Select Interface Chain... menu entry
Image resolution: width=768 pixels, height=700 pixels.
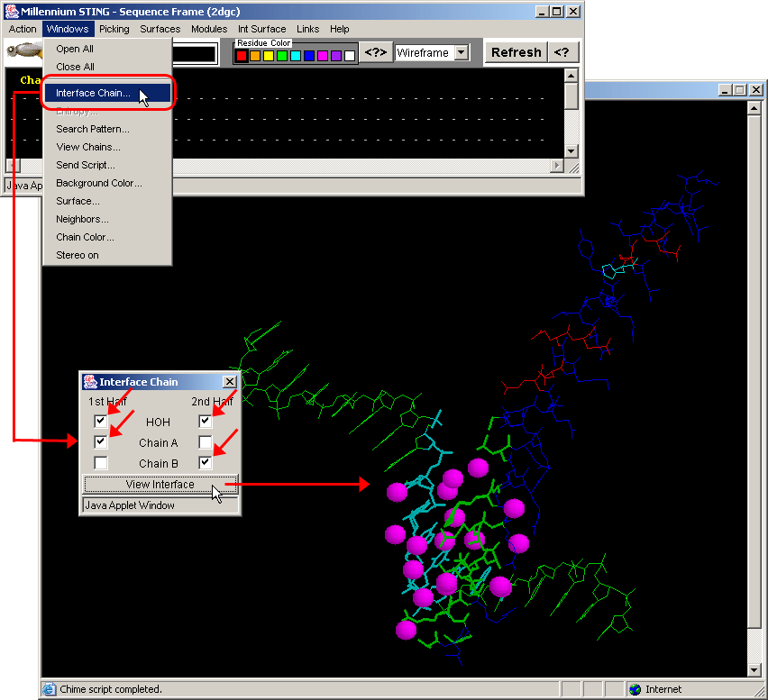pyautogui.click(x=108, y=93)
